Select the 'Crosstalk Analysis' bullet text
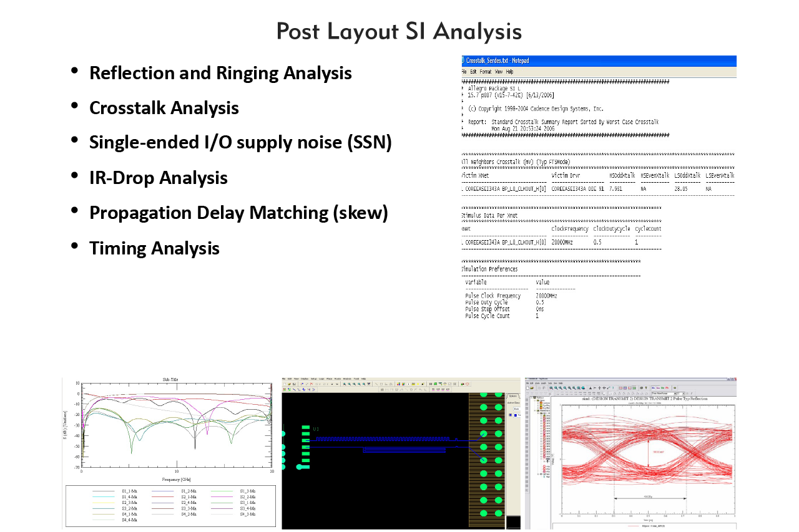The width and height of the screenshot is (799, 532). (x=164, y=108)
